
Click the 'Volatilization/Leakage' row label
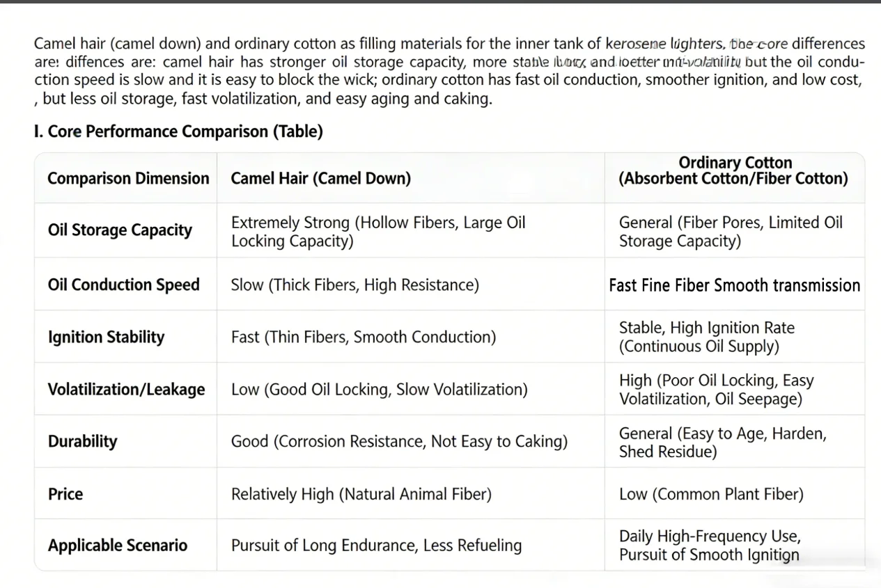coord(126,389)
